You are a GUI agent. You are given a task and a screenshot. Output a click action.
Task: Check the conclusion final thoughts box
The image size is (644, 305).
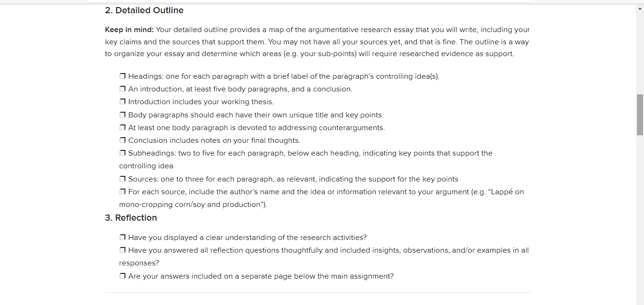point(123,140)
